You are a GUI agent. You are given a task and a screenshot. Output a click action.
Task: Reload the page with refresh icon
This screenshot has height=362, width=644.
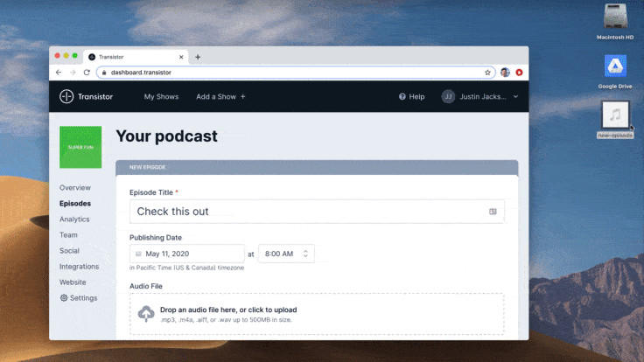click(x=87, y=73)
